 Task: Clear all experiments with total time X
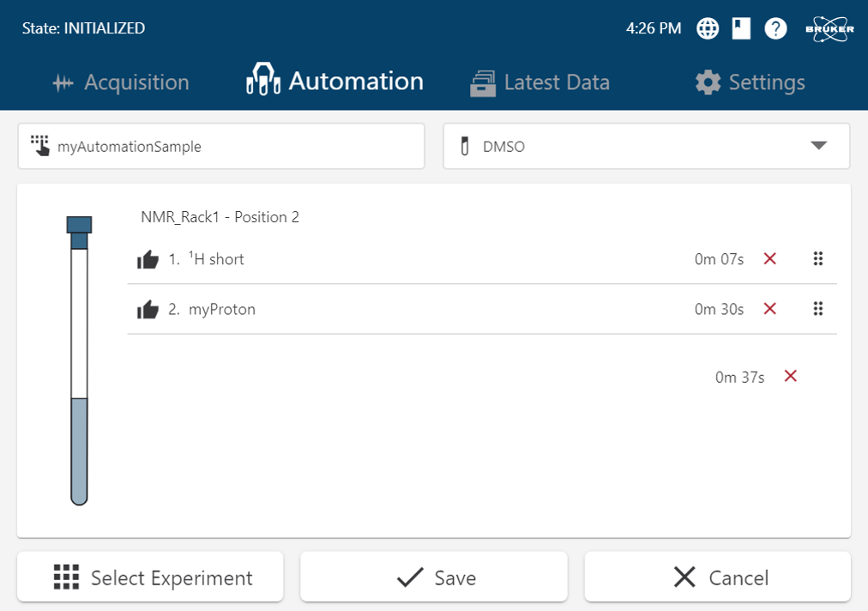coord(790,376)
